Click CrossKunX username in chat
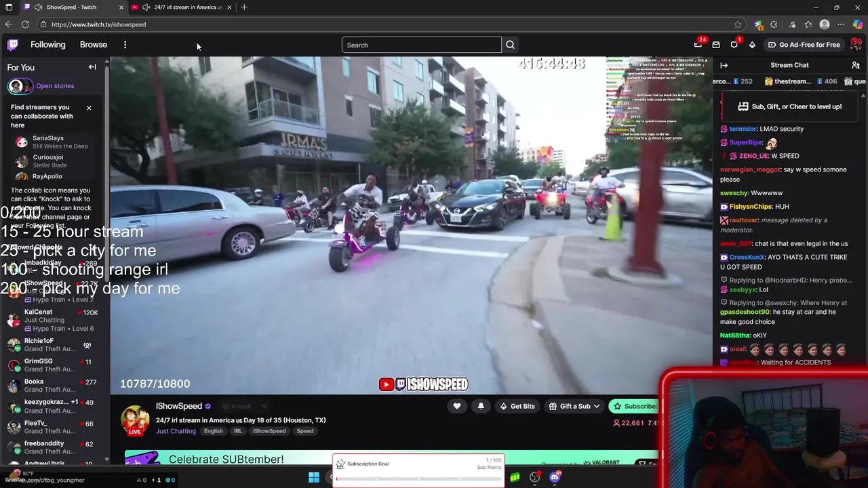 747,257
